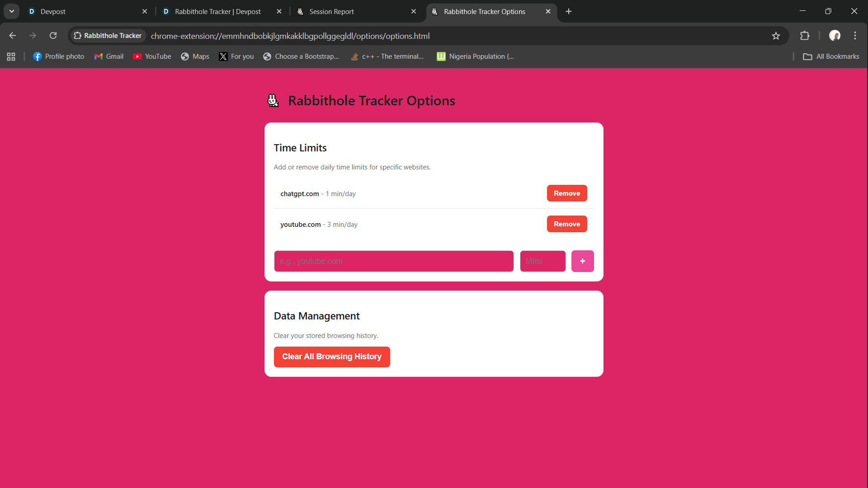The width and height of the screenshot is (868, 488).
Task: Open the Extensions puzzle icon
Action: click(x=805, y=36)
